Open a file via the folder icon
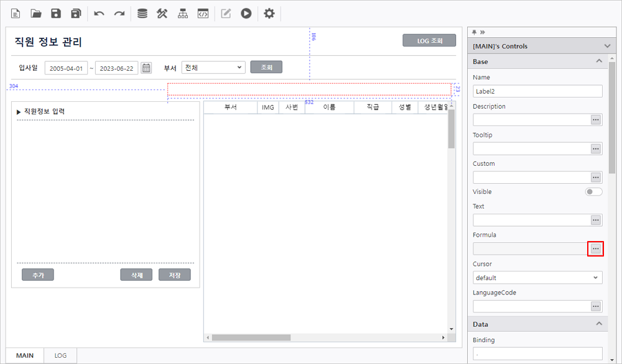Viewport: 622px width, 364px height. point(36,13)
